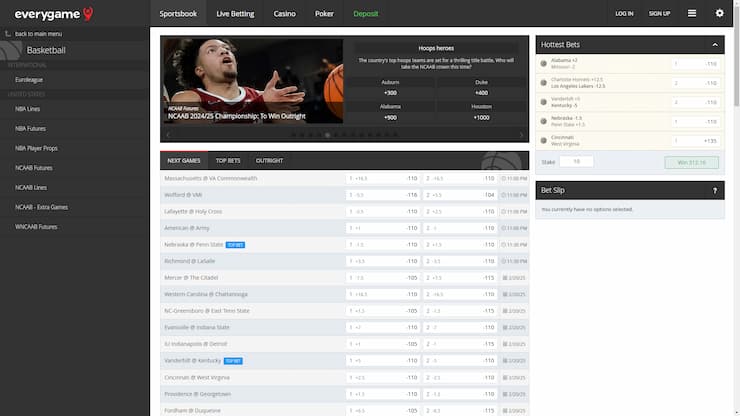Click the clock icon on Massachusetts row
Viewport: 740px width, 416px height.
pos(504,179)
